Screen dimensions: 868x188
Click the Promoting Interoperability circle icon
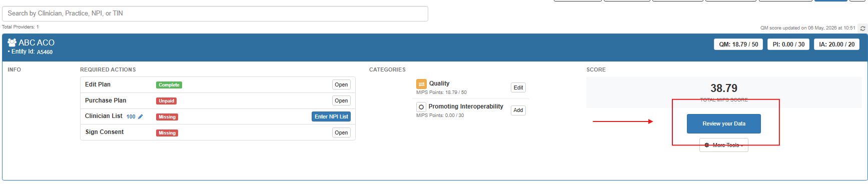(x=421, y=107)
